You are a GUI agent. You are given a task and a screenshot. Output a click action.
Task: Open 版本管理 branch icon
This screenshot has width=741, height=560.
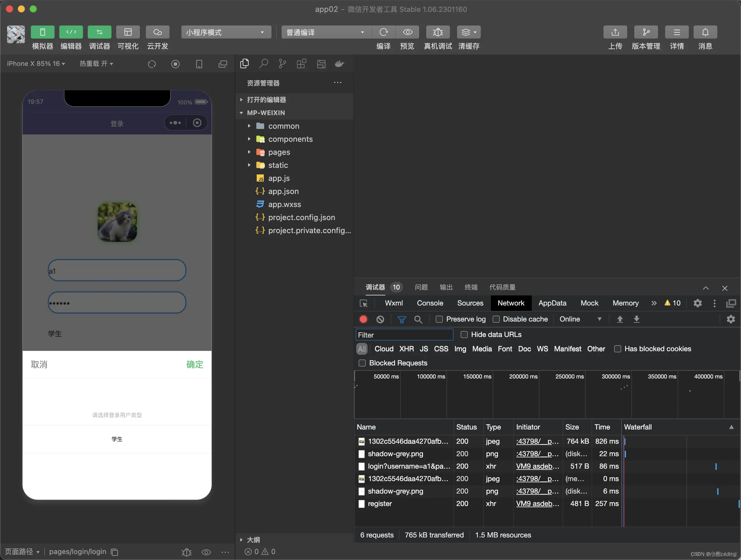click(646, 32)
